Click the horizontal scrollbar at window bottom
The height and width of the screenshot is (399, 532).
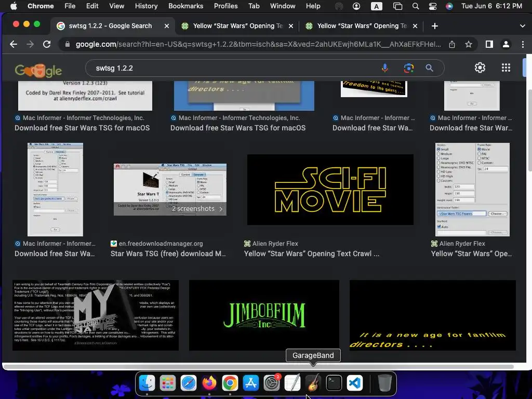[258, 367]
